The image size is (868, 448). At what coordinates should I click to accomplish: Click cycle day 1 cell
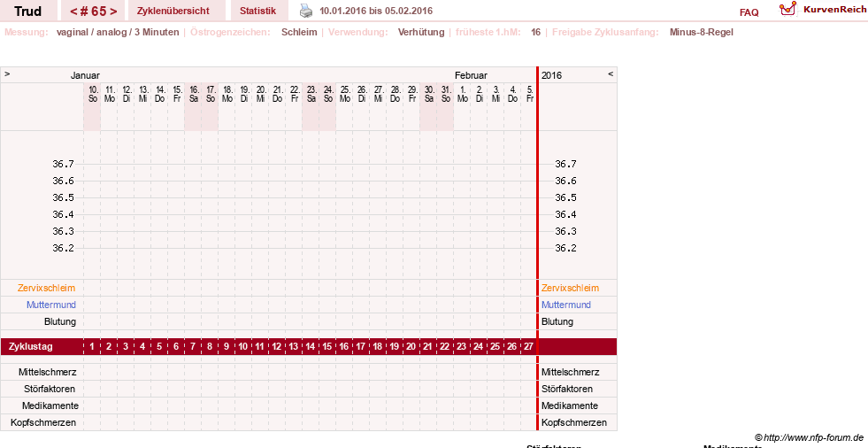[x=92, y=347]
